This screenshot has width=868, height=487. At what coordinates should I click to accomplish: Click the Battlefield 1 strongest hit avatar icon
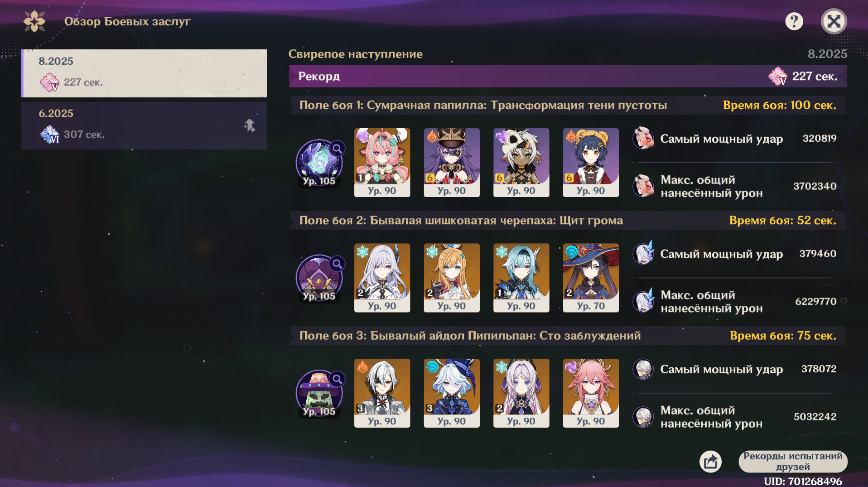click(643, 138)
